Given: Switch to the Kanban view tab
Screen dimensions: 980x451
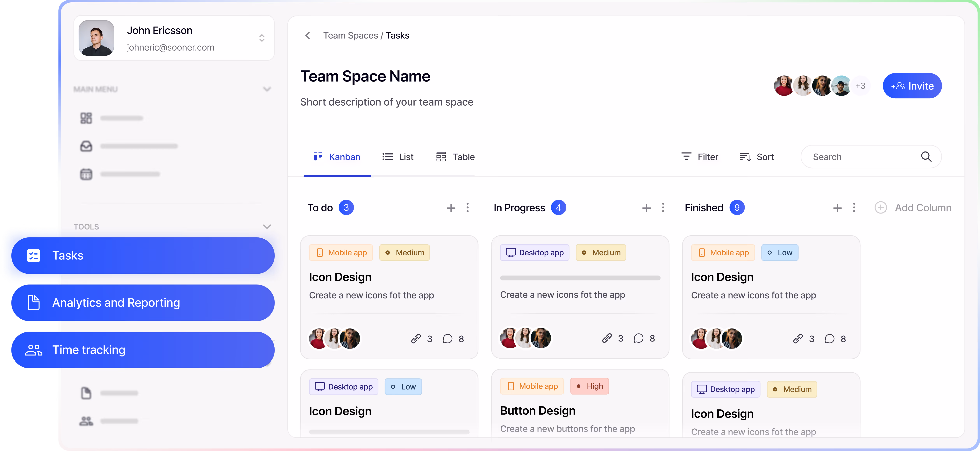Looking at the screenshot, I should pos(337,157).
